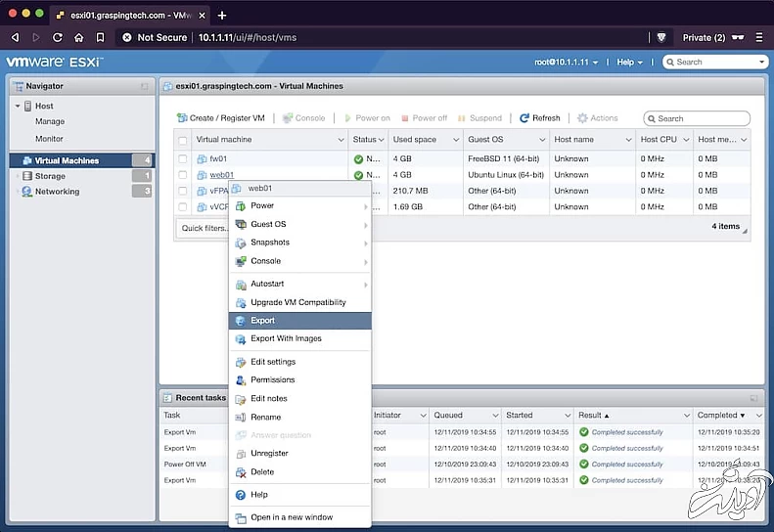
Task: Click the Edit settings icon in menu
Action: point(241,362)
